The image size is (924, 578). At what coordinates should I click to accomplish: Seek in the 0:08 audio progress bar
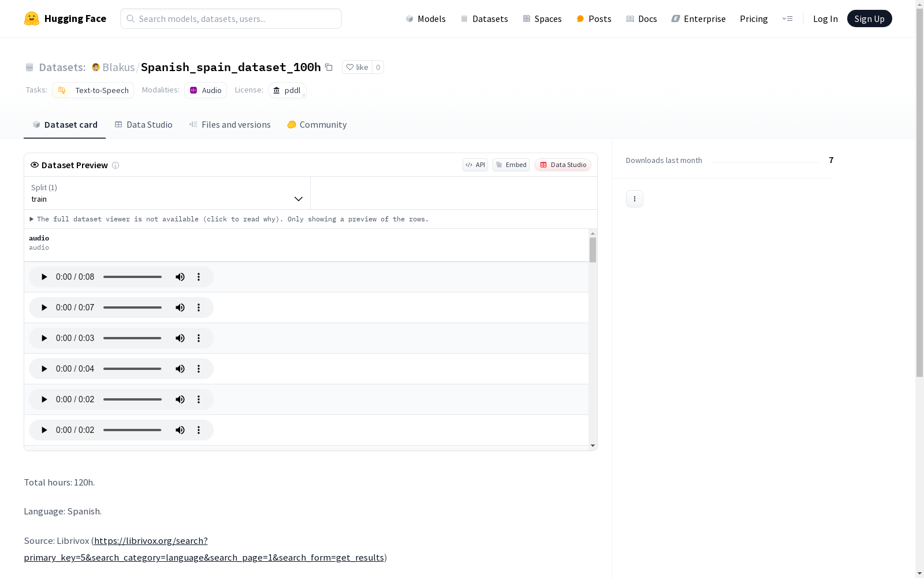pos(133,277)
